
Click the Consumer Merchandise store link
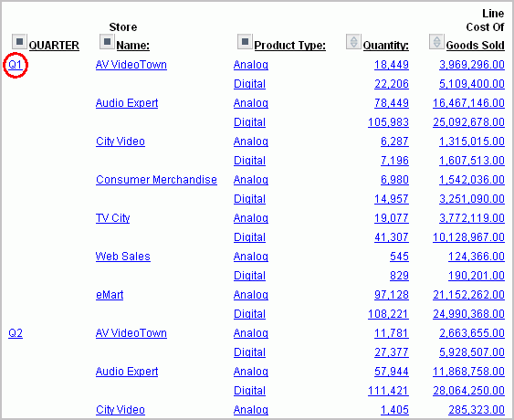pyautogui.click(x=156, y=180)
